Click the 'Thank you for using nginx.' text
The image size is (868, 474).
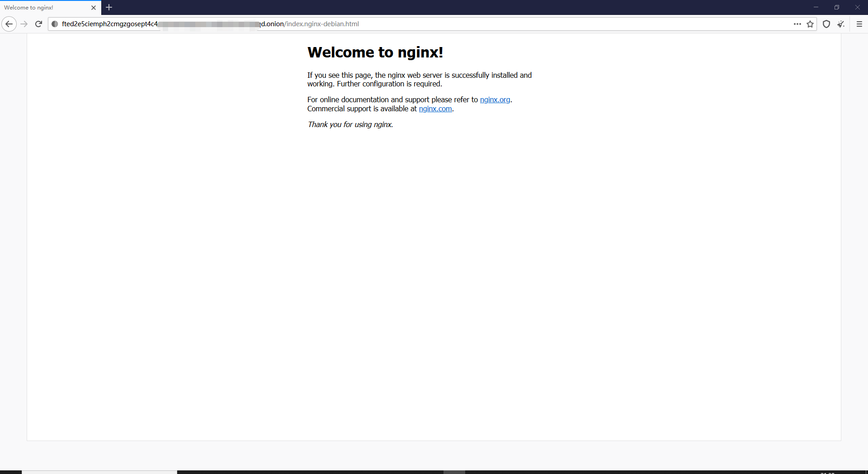tap(350, 124)
